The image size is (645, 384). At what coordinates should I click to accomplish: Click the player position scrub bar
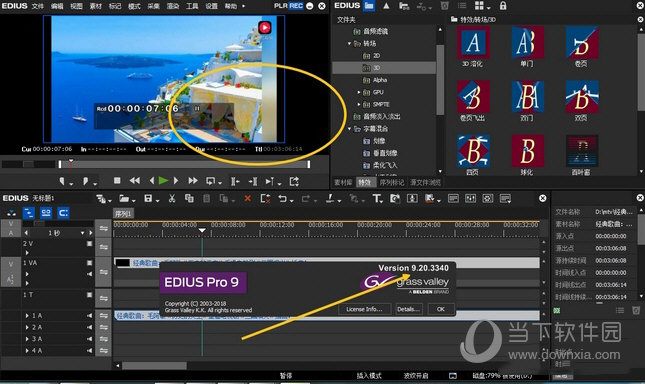[x=184, y=164]
